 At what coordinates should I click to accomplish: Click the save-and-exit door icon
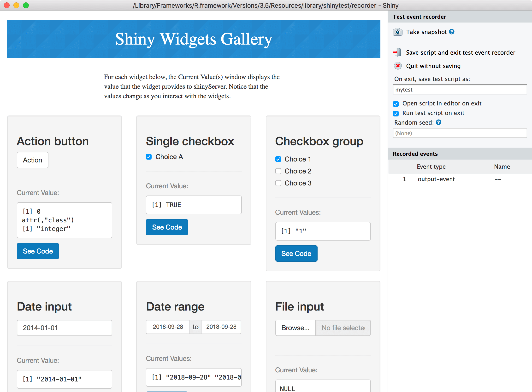(397, 52)
